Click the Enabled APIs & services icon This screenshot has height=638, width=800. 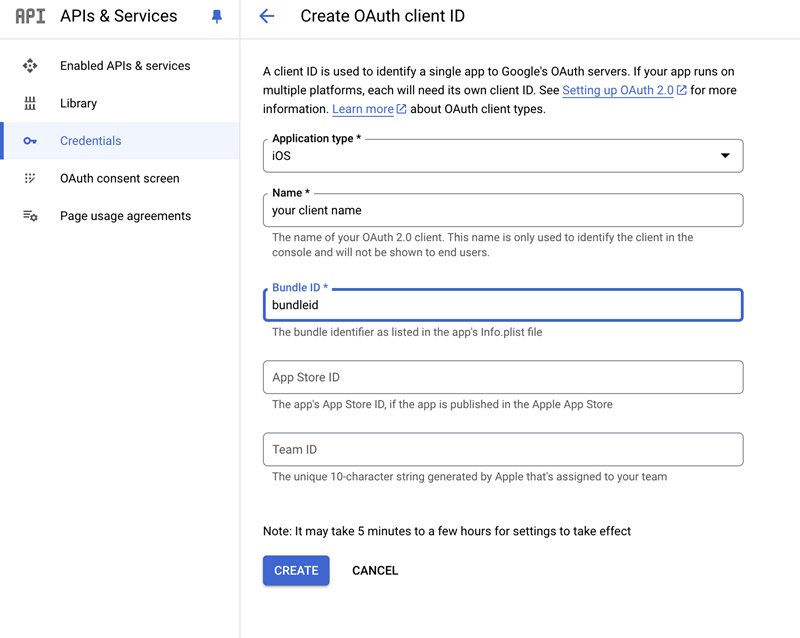pos(30,66)
